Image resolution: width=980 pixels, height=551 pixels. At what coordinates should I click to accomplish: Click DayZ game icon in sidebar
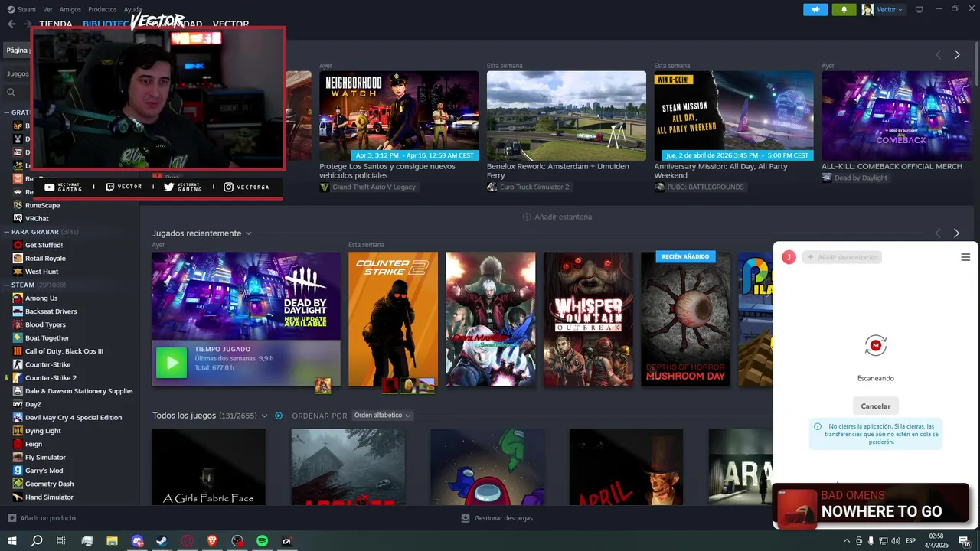click(x=18, y=404)
